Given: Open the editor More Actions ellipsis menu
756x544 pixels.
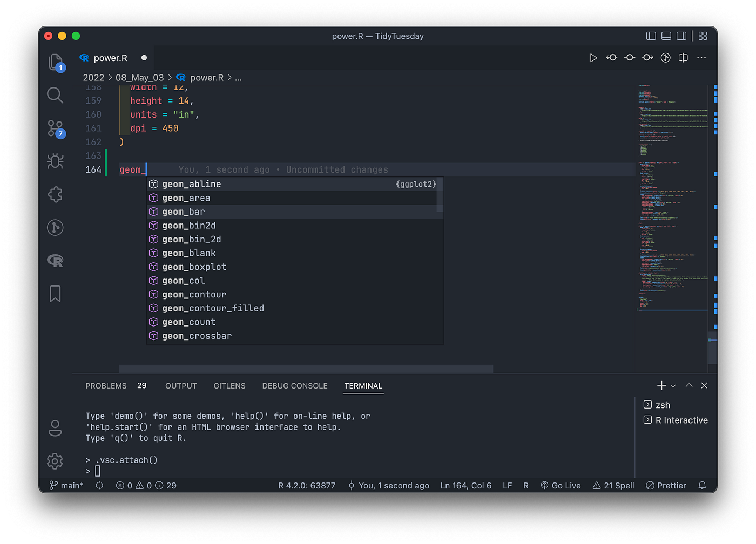Looking at the screenshot, I should 701,58.
